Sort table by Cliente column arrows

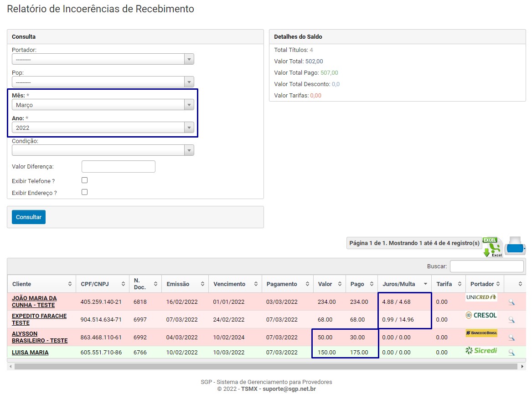tap(69, 284)
